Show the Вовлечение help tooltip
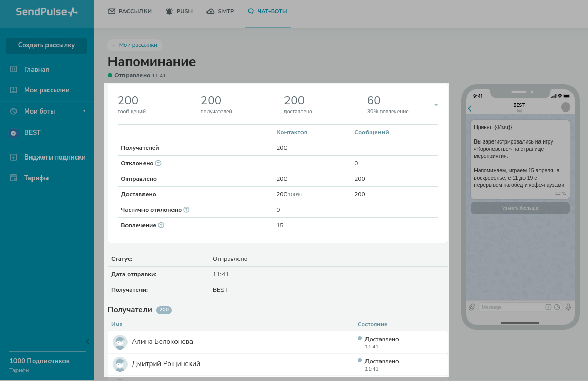 161,225
